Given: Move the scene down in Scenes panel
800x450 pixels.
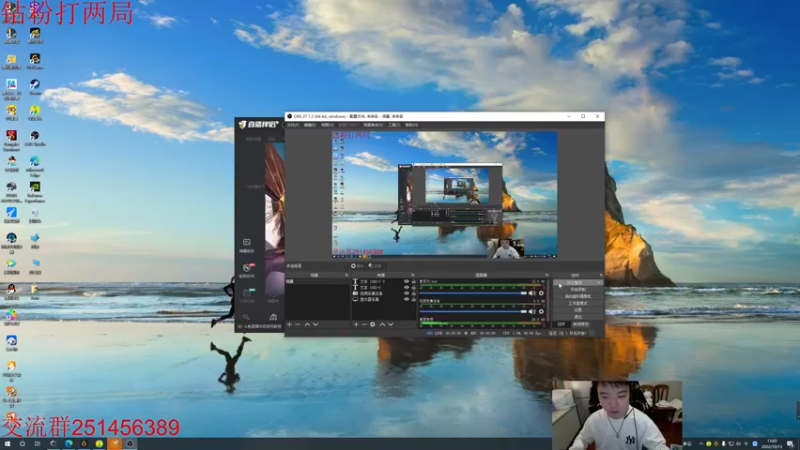Looking at the screenshot, I should tap(315, 324).
